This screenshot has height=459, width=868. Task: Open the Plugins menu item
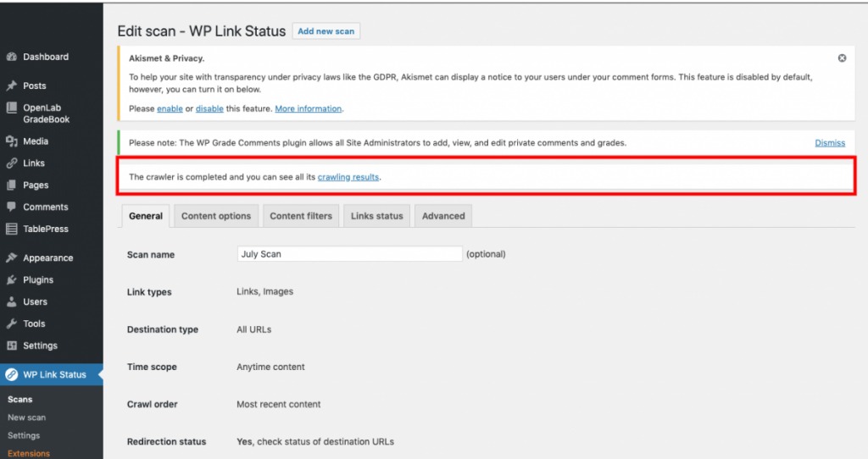pos(37,279)
